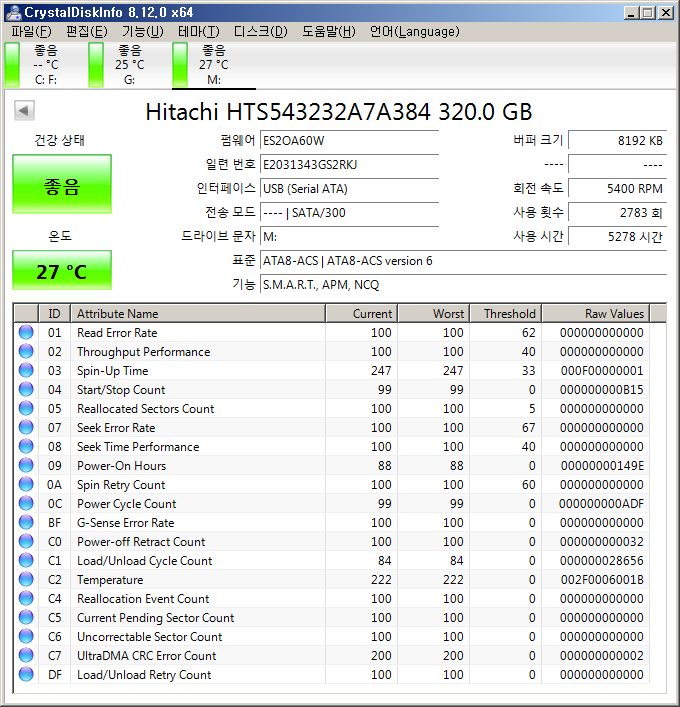Viewport: 680px width, 707px height.
Task: Click status orb next to Temperature attribute
Action: pos(26,580)
